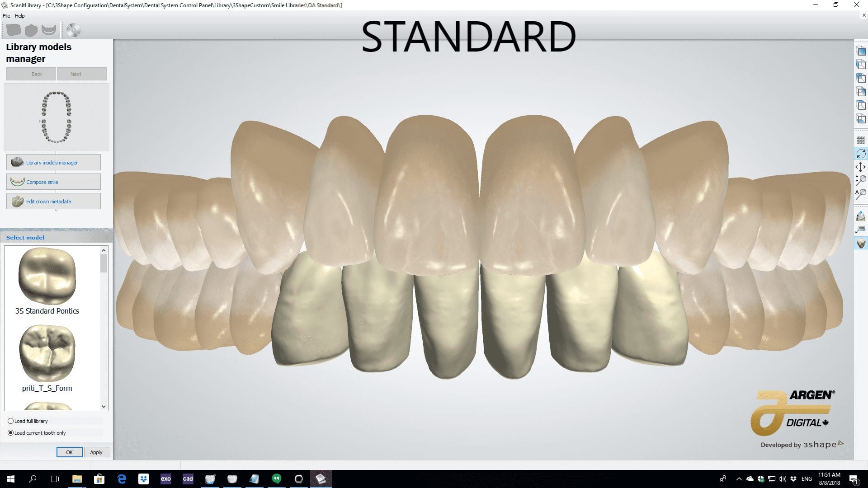Select Load current tooth only option
868x488 pixels.
click(x=10, y=432)
